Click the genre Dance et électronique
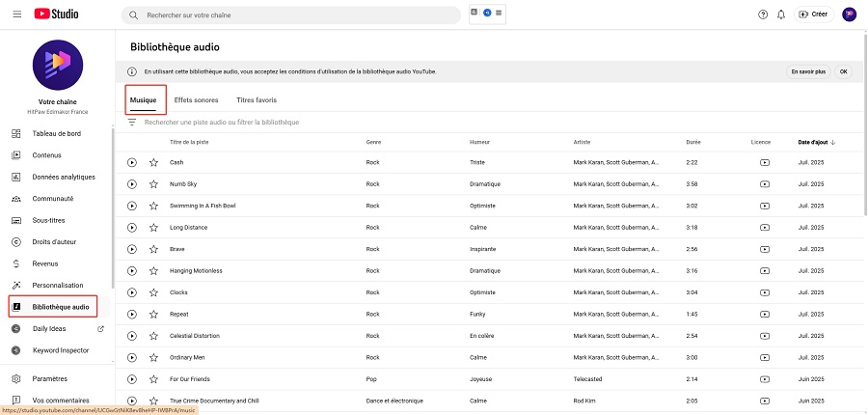This screenshot has width=868, height=415. coord(394,401)
